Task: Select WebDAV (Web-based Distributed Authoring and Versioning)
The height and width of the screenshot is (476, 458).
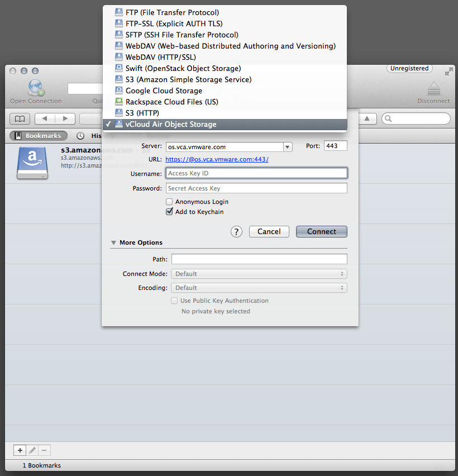Action: [225, 46]
